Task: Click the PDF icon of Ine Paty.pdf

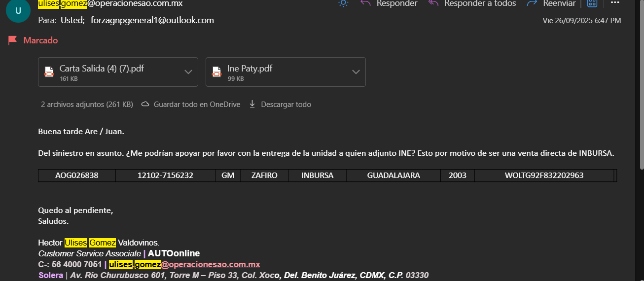Action: (x=216, y=72)
